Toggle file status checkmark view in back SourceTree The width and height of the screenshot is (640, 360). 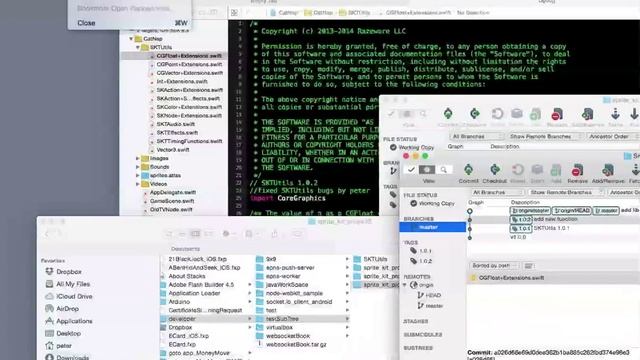tap(391, 114)
